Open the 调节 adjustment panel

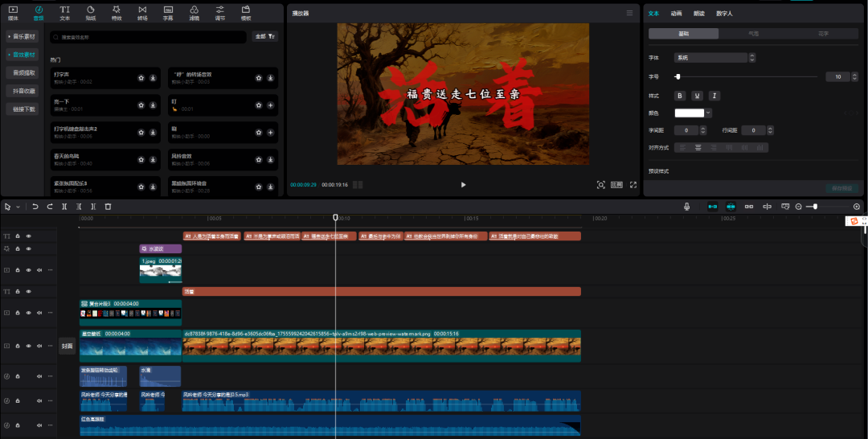click(x=219, y=13)
